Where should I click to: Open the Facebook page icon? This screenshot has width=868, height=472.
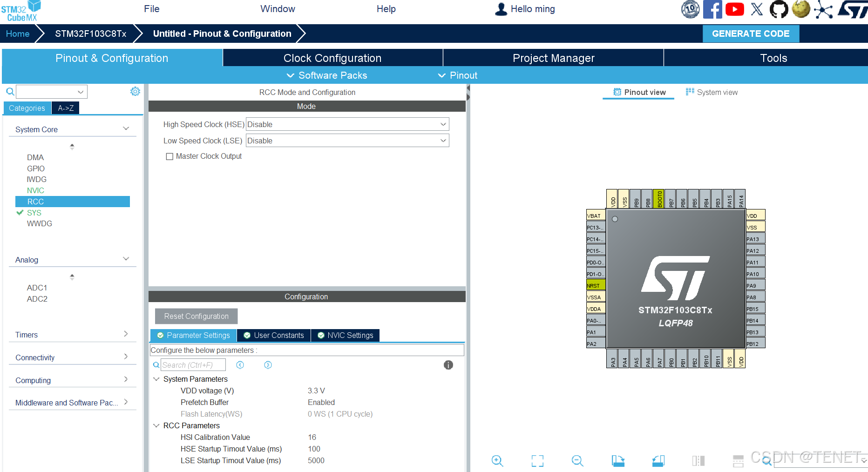(x=712, y=9)
